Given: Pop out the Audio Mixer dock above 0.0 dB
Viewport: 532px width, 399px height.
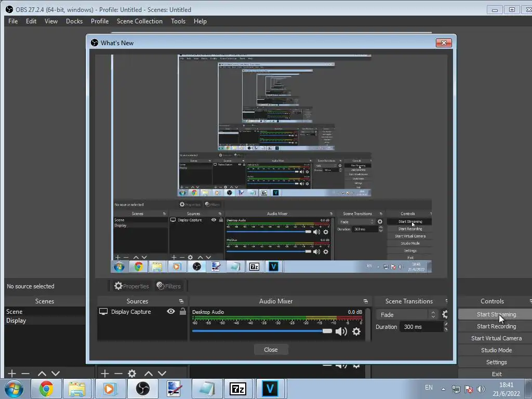Looking at the screenshot, I should 365,301.
